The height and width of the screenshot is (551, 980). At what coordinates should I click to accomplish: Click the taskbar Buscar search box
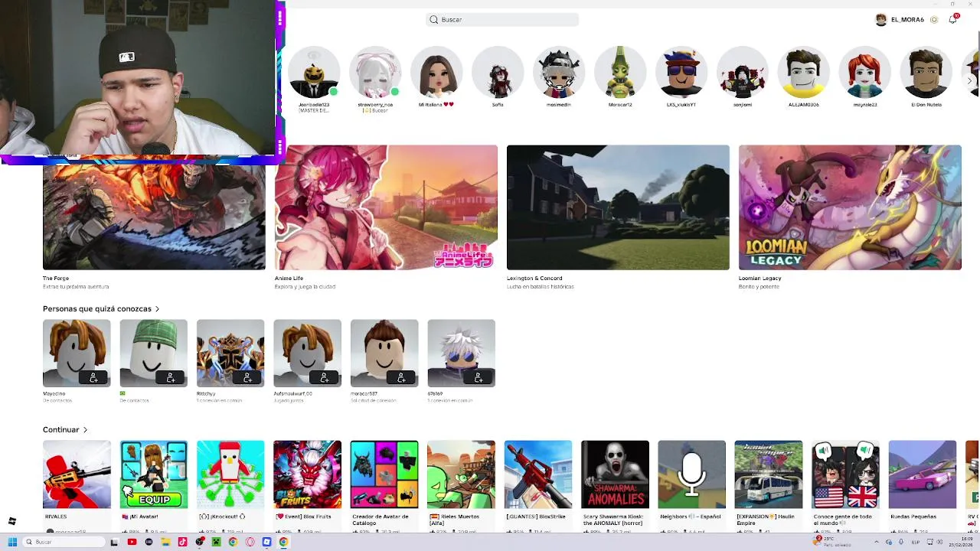[x=64, y=542]
